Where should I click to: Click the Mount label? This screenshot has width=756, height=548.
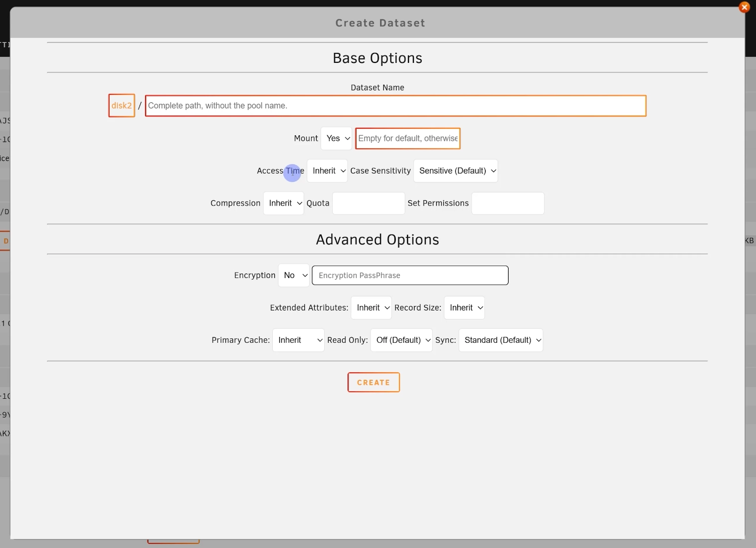(306, 138)
